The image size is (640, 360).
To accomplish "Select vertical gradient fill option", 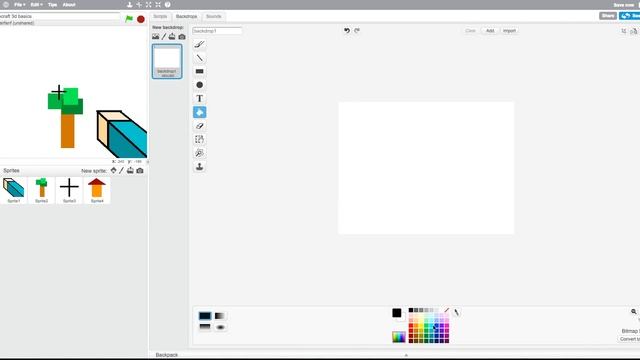I will point(205,327).
